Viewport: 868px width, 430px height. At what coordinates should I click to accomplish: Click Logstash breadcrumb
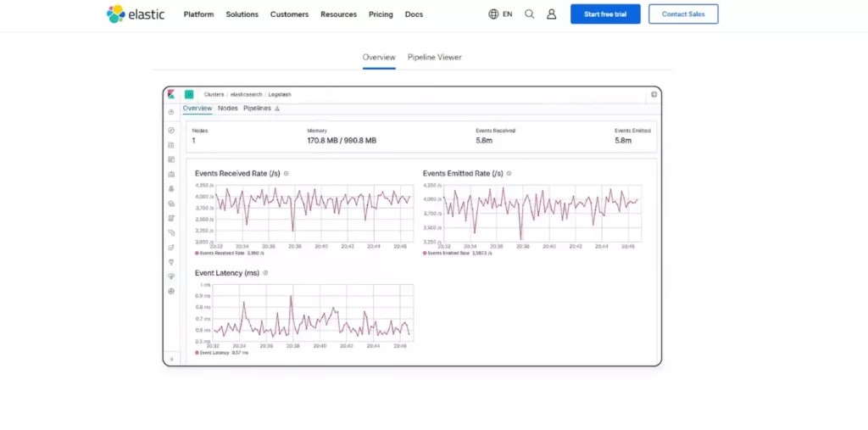pos(280,94)
